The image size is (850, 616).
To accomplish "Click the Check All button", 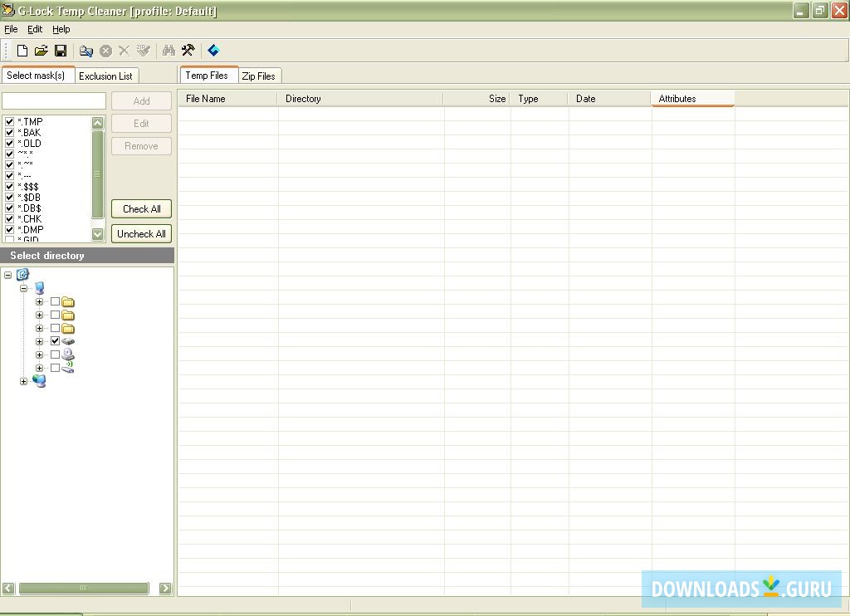I will 142,209.
